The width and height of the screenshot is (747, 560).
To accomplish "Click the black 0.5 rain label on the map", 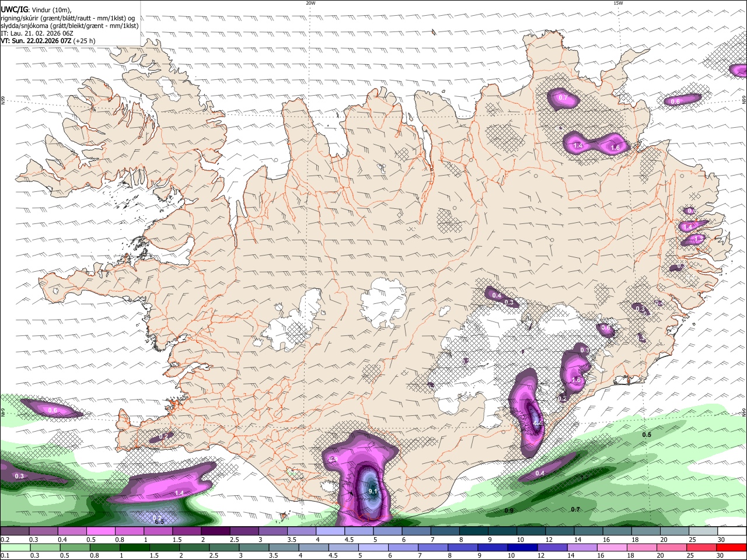I will (x=647, y=435).
